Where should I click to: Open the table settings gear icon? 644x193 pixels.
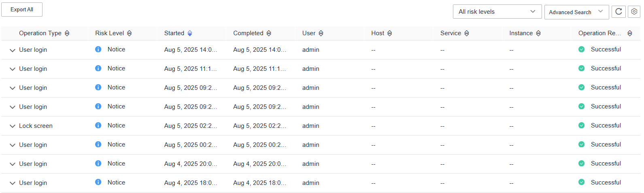634,12
